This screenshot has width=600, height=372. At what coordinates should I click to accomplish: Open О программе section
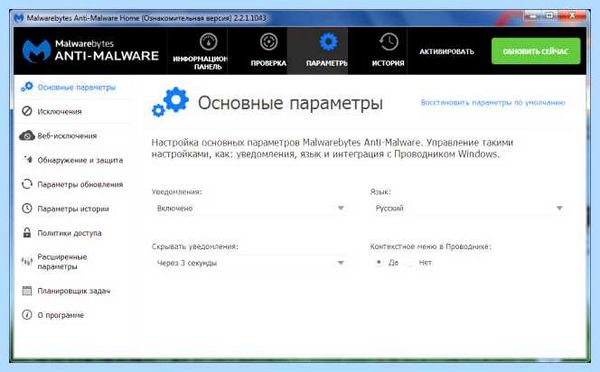tap(73, 315)
